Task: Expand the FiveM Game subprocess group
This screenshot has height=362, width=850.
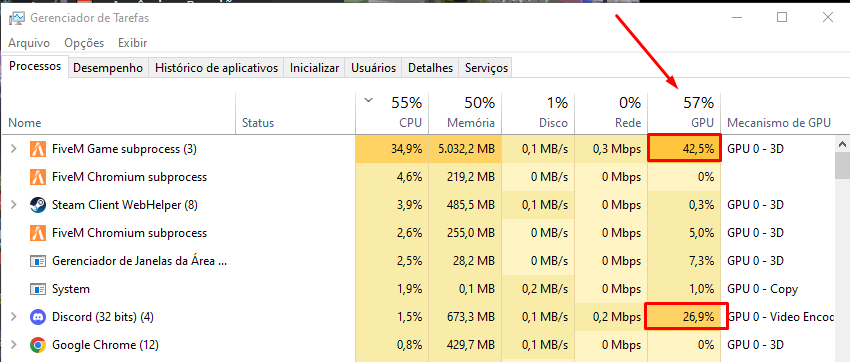Action: (14, 148)
